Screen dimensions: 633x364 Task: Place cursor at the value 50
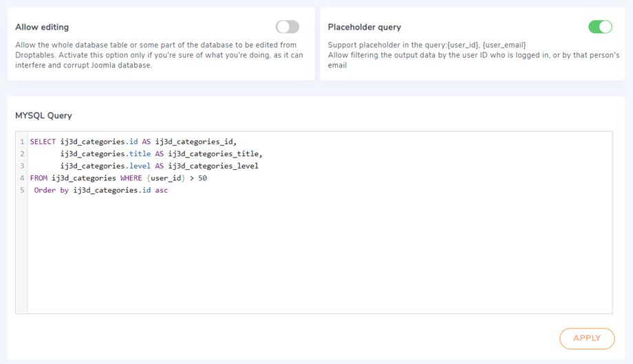click(x=202, y=178)
